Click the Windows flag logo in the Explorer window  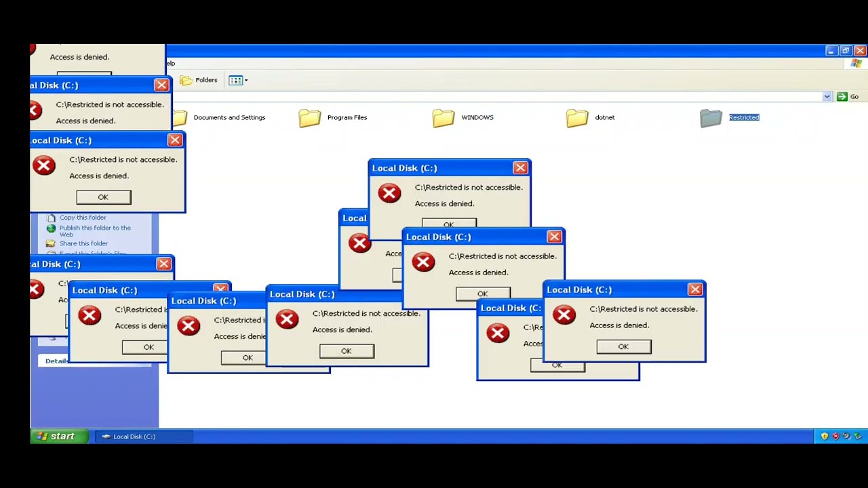tap(856, 64)
